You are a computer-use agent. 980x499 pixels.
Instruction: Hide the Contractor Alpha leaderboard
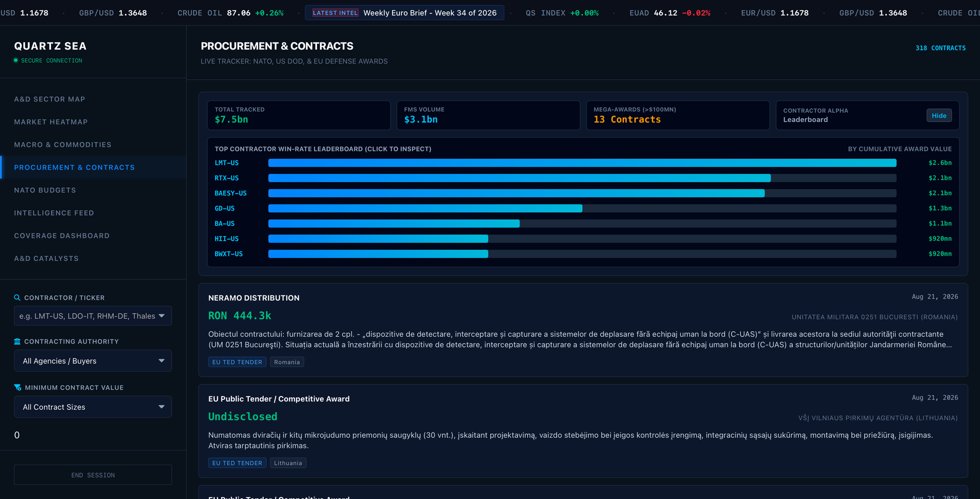coord(939,116)
